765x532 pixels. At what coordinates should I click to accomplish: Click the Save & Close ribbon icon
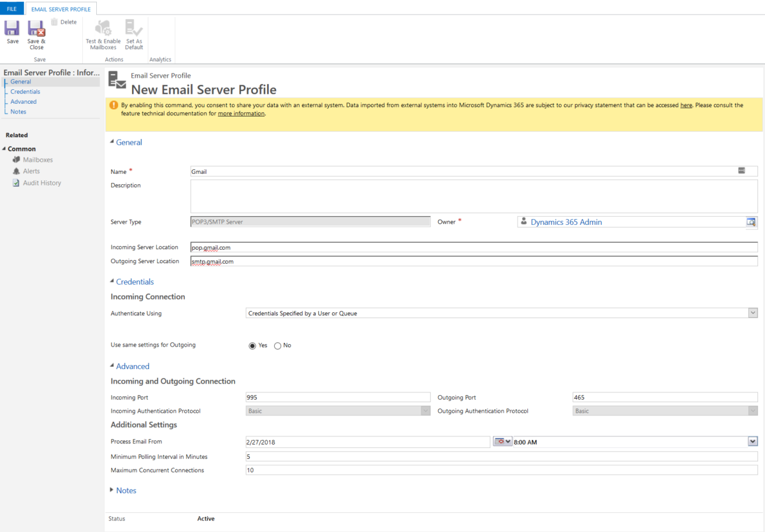point(36,28)
